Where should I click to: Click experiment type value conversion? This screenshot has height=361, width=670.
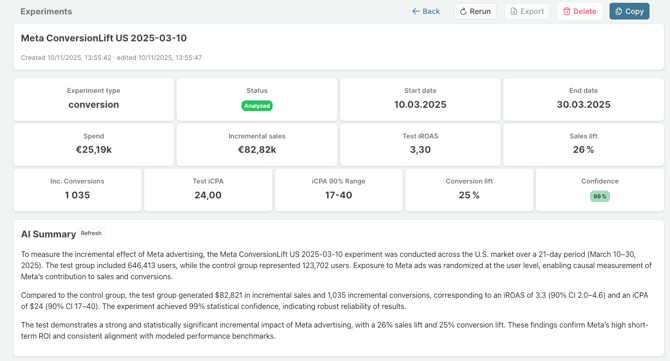(94, 105)
